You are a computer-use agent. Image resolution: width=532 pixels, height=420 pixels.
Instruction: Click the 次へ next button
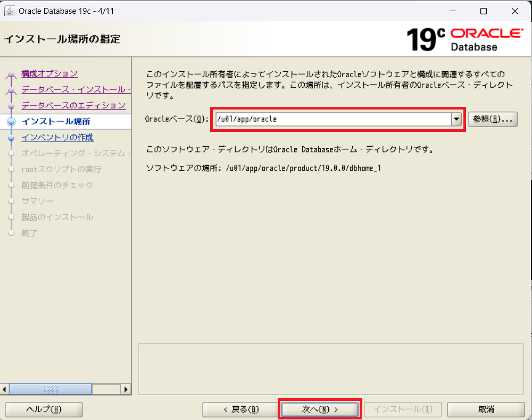pyautogui.click(x=320, y=409)
